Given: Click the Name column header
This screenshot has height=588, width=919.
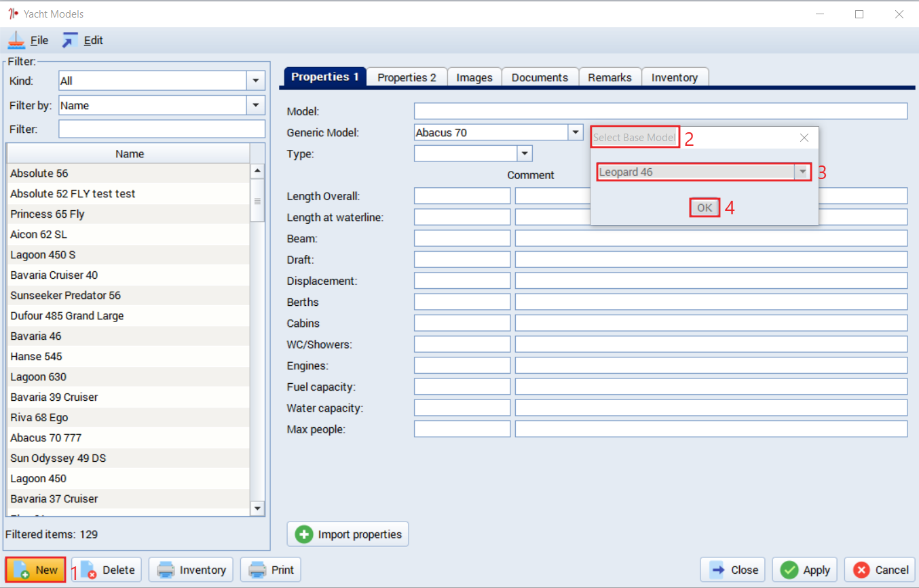Looking at the screenshot, I should tap(129, 154).
